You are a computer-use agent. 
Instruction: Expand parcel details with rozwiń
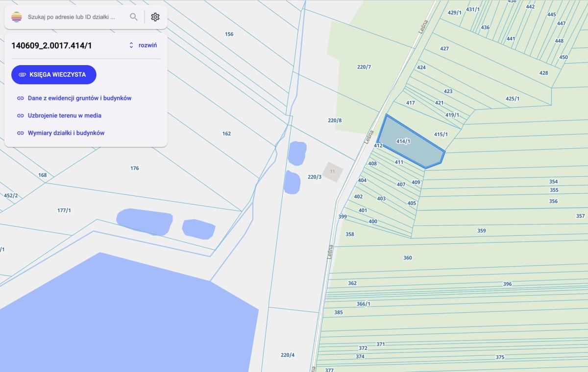click(147, 45)
